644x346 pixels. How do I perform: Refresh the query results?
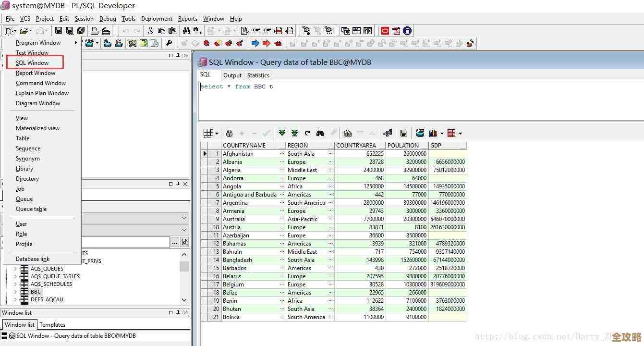[307, 133]
